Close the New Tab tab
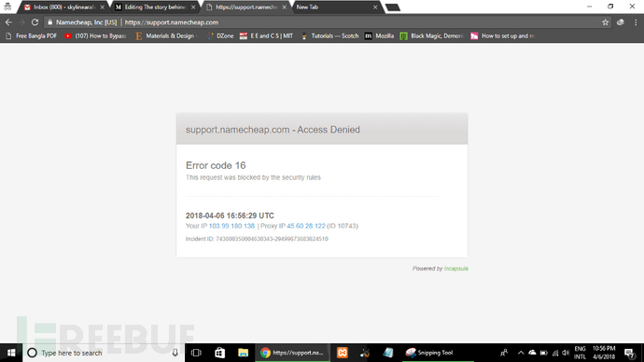 (x=375, y=7)
